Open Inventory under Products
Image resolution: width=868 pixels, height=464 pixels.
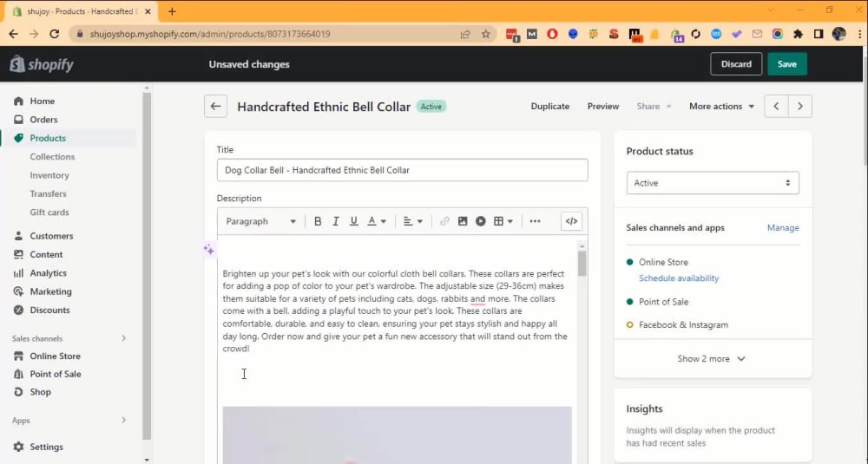(x=49, y=175)
